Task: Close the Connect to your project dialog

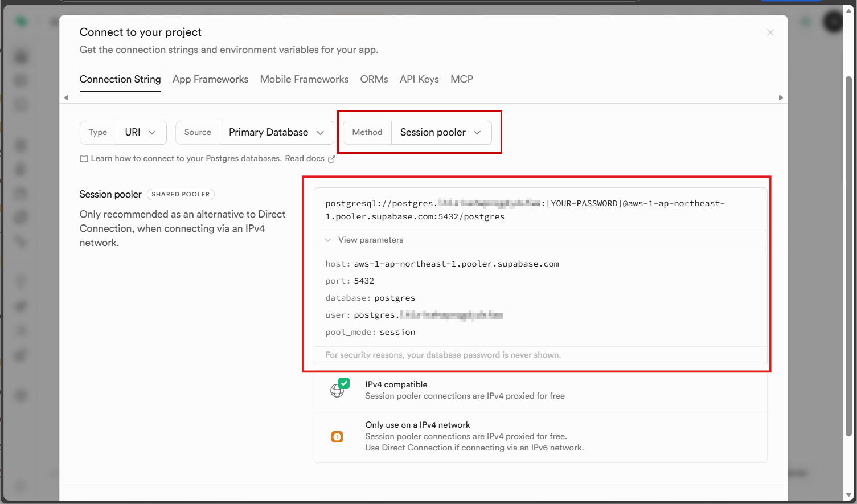Action: click(770, 32)
